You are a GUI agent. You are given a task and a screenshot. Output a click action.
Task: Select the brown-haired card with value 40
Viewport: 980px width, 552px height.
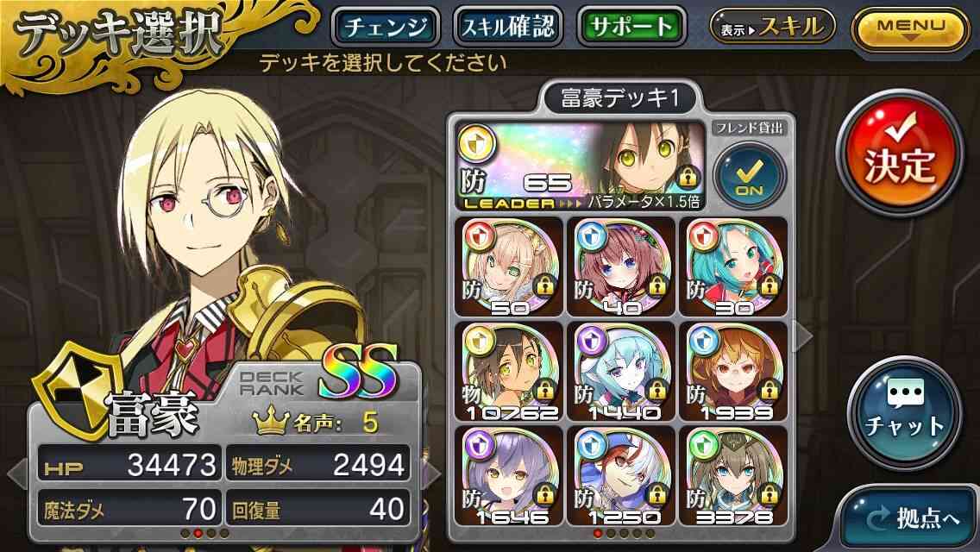[x=620, y=267]
